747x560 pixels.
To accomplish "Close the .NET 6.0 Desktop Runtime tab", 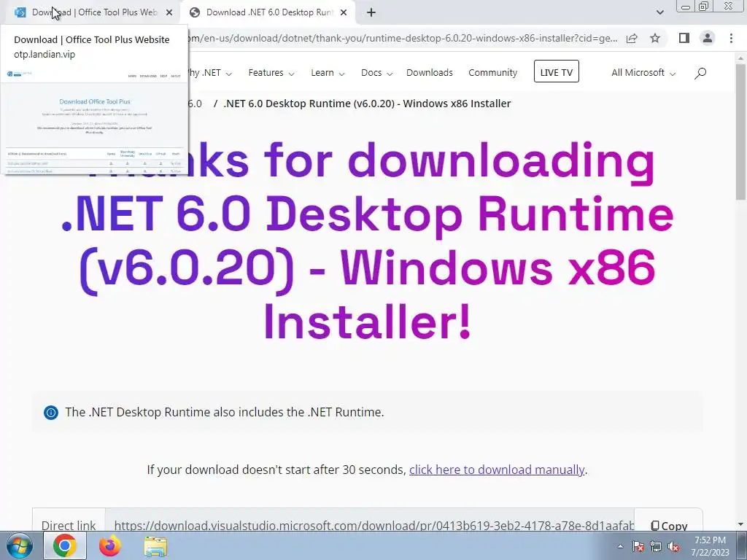I will 344,13.
